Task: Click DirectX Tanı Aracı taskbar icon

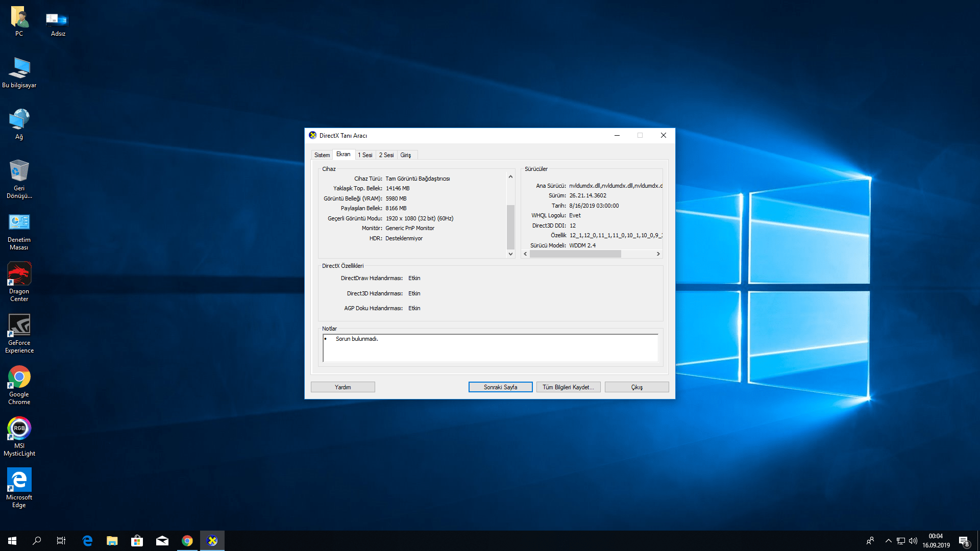Action: coord(212,541)
